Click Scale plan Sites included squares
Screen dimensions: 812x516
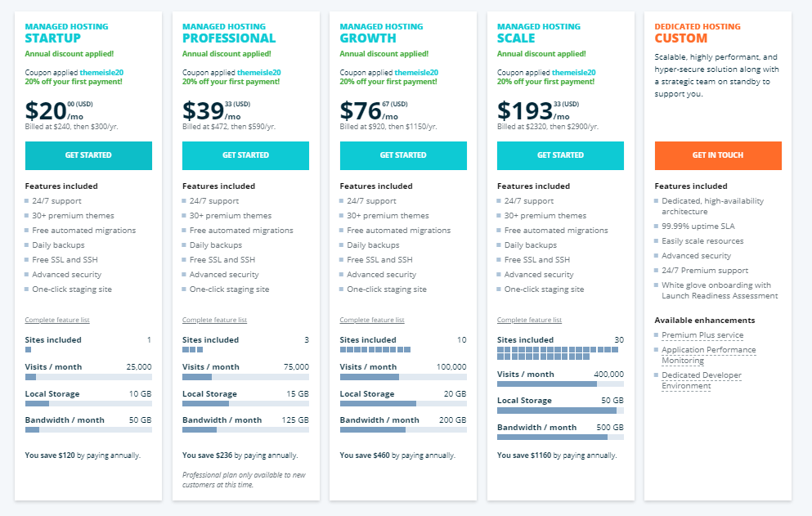coord(557,353)
